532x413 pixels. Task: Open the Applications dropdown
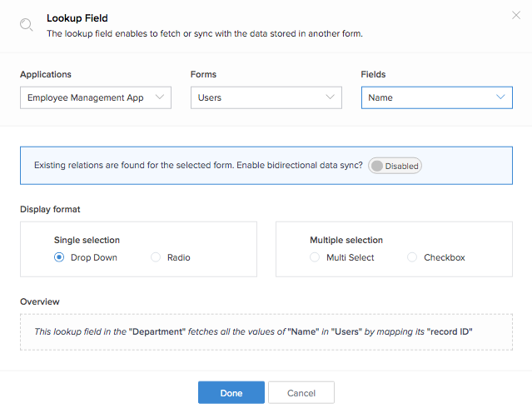(x=95, y=97)
